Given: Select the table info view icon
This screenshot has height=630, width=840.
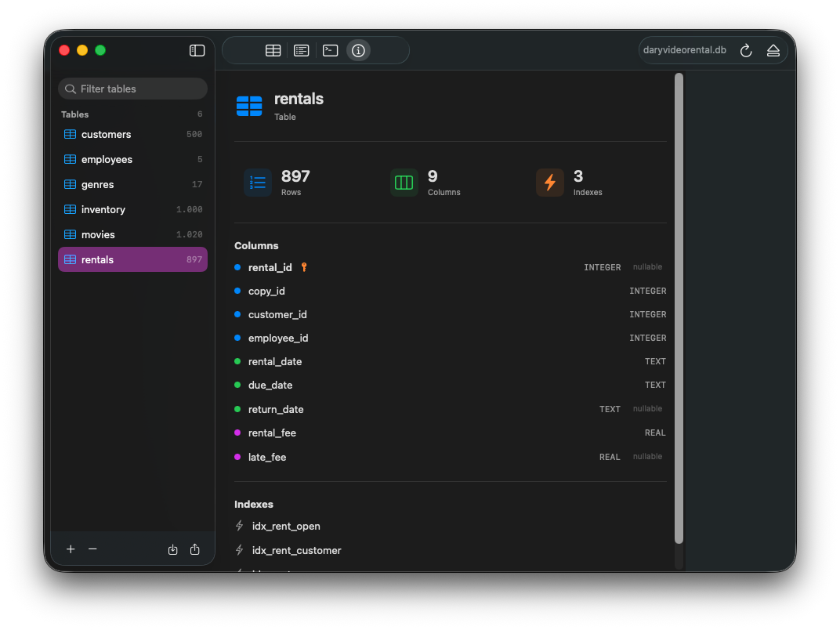Looking at the screenshot, I should [358, 50].
